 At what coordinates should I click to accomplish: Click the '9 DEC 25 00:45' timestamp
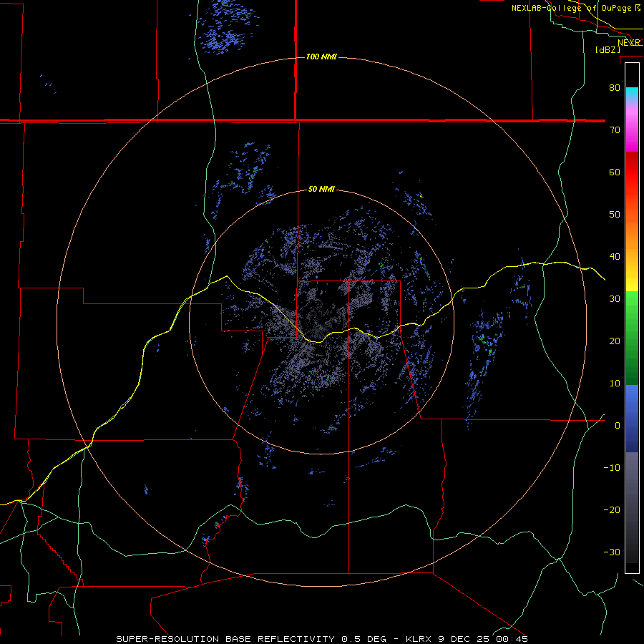point(484,639)
